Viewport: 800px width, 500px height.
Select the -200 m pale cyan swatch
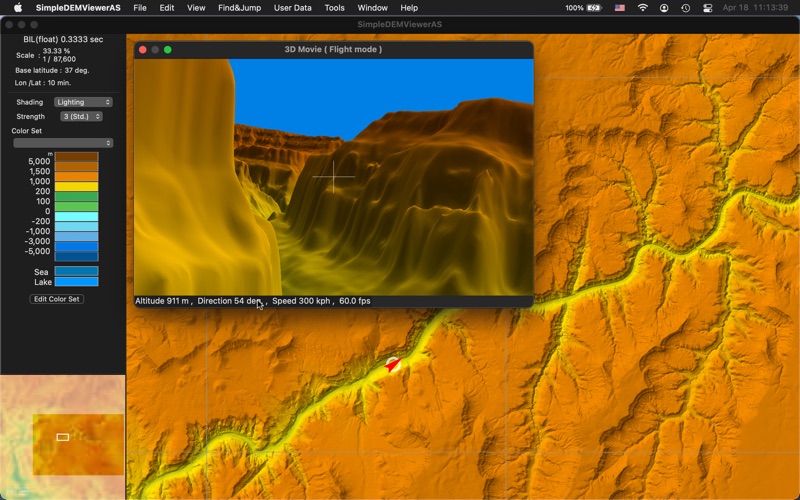(77, 216)
